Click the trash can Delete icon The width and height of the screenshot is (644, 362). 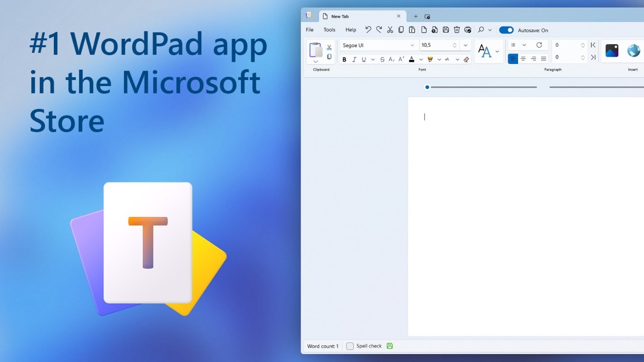coord(457,30)
